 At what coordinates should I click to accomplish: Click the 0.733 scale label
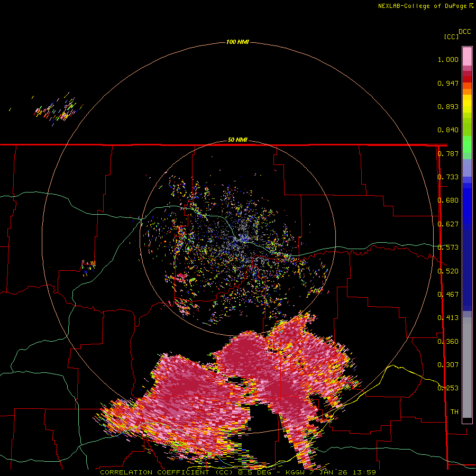[x=448, y=177]
